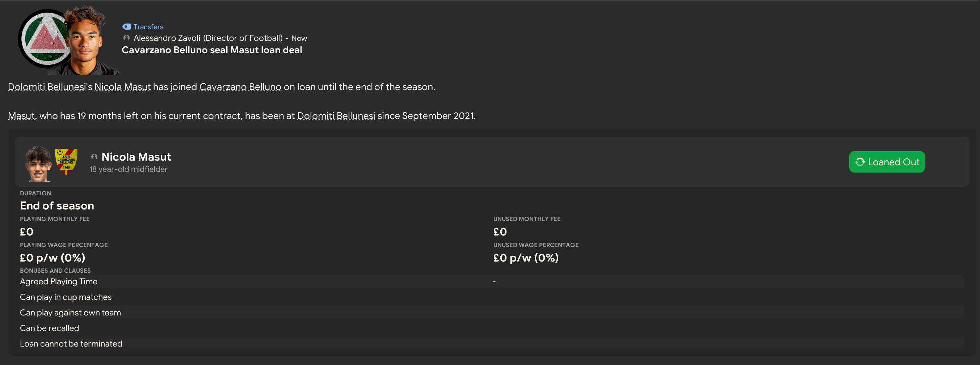The width and height of the screenshot is (980, 365).
Task: Click Alessandro Zavoli's name
Action: pyautogui.click(x=167, y=38)
